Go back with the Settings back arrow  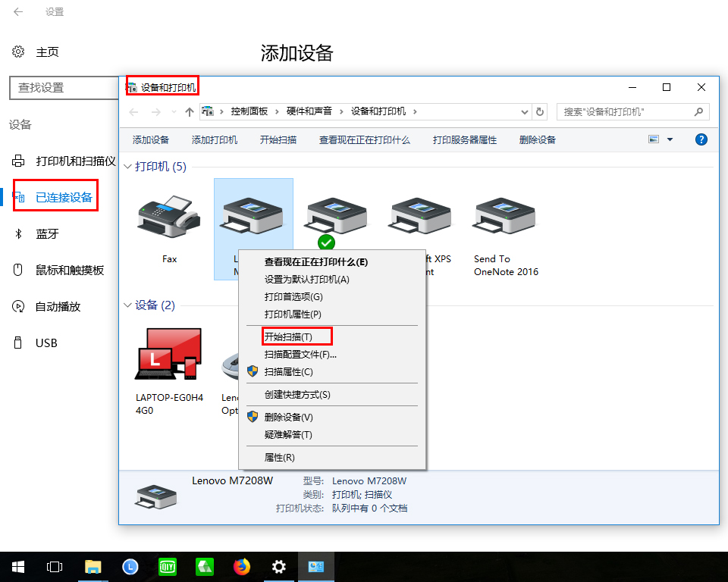pos(18,11)
